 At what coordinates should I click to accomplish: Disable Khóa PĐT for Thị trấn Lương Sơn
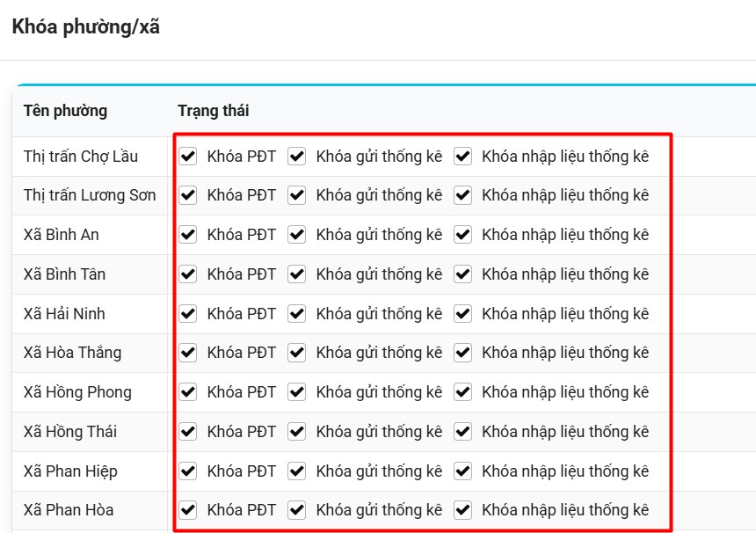[188, 195]
